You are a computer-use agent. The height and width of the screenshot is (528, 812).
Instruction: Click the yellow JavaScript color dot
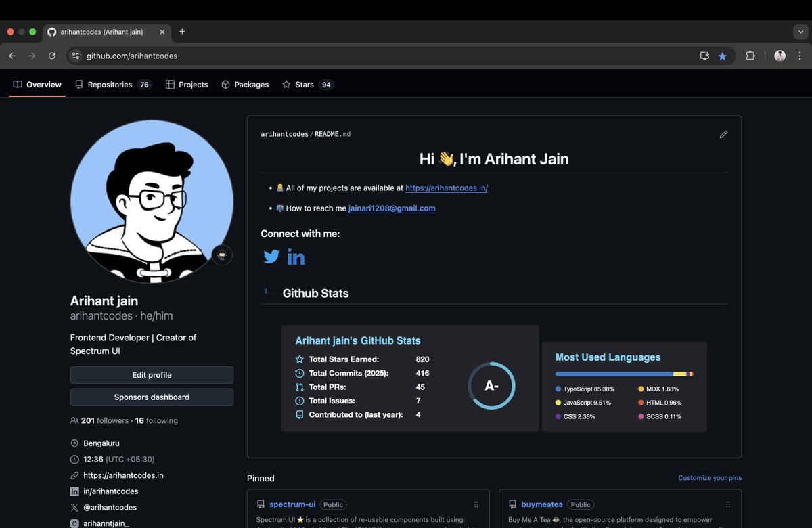coord(558,403)
